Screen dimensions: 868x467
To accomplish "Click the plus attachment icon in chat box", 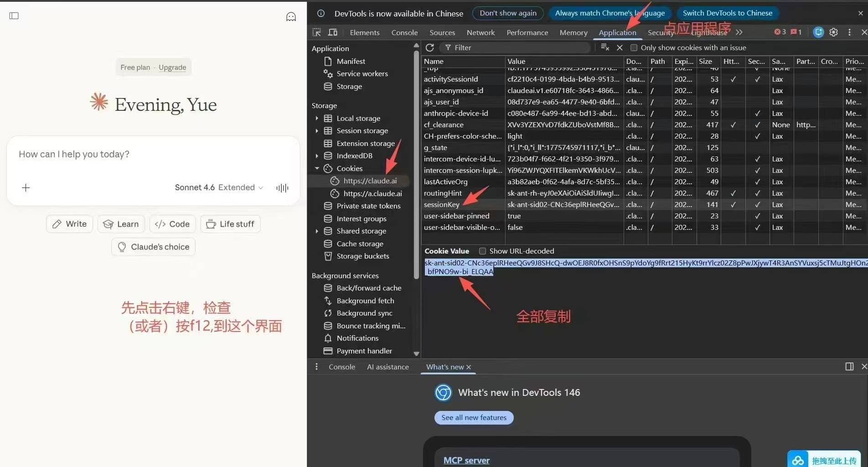I will pos(26,187).
